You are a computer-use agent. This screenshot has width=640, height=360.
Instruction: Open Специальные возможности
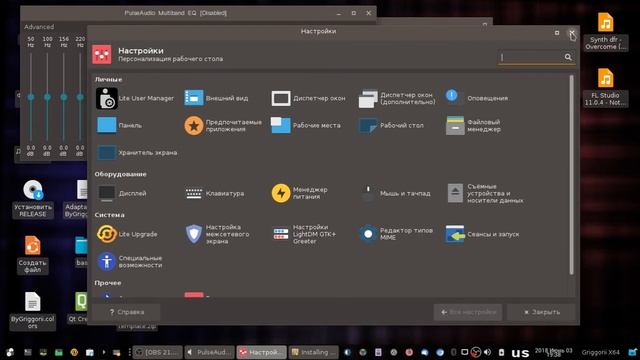(x=129, y=262)
